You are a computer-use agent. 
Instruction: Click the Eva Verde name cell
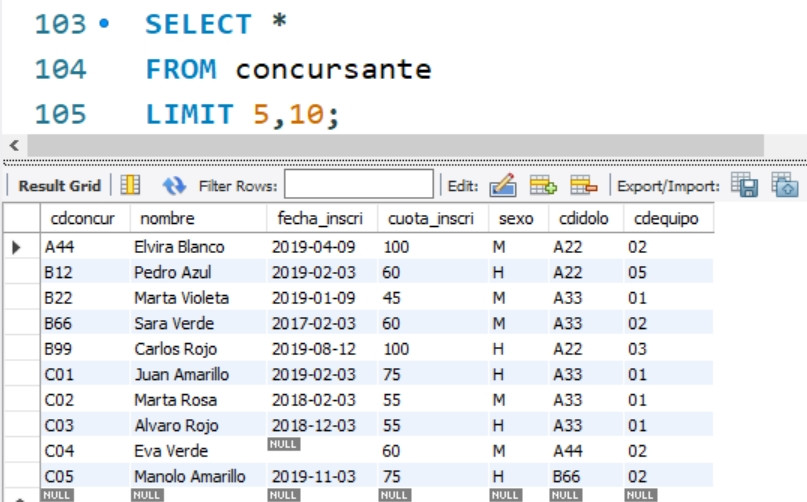[x=198, y=451]
